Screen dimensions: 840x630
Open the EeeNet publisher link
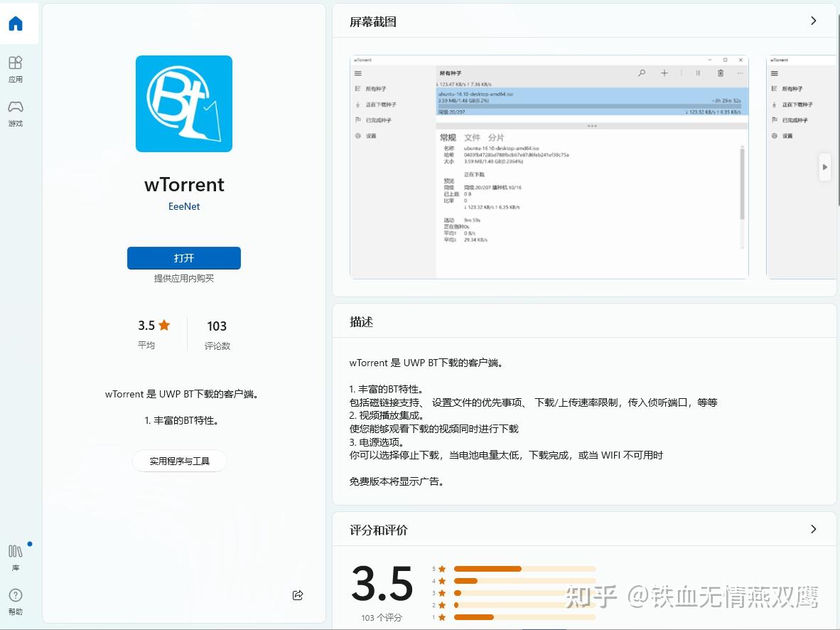point(183,206)
